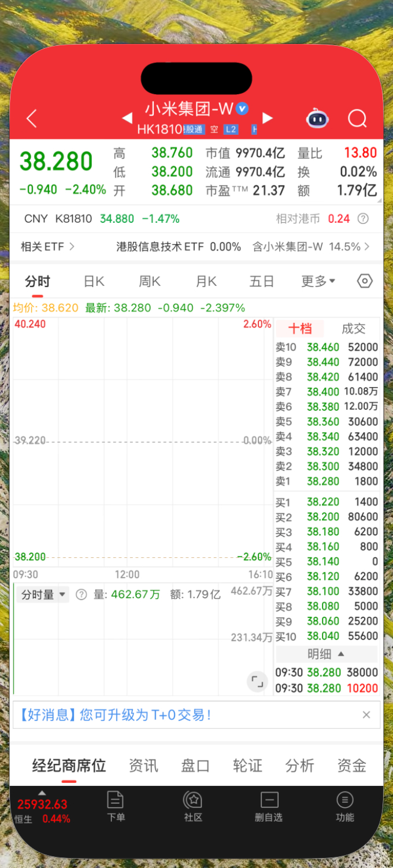Tap 均价 38.620 label

coord(46,308)
